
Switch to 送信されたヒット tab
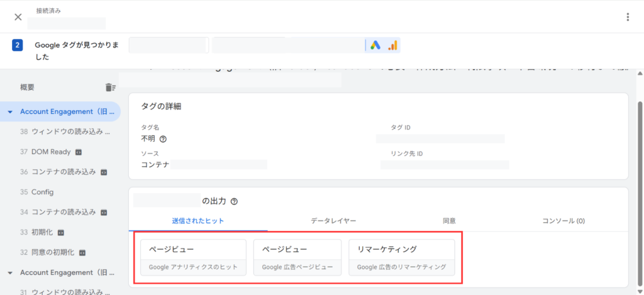[198, 221]
